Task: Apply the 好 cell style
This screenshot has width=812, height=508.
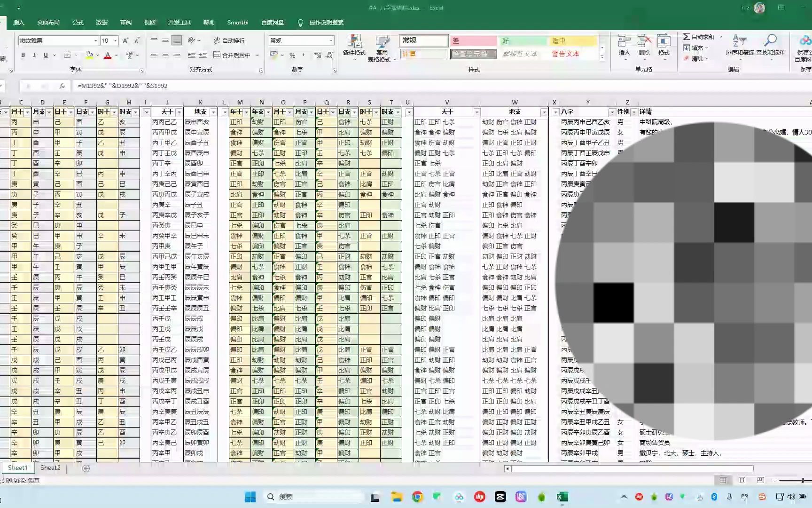Action: click(523, 41)
